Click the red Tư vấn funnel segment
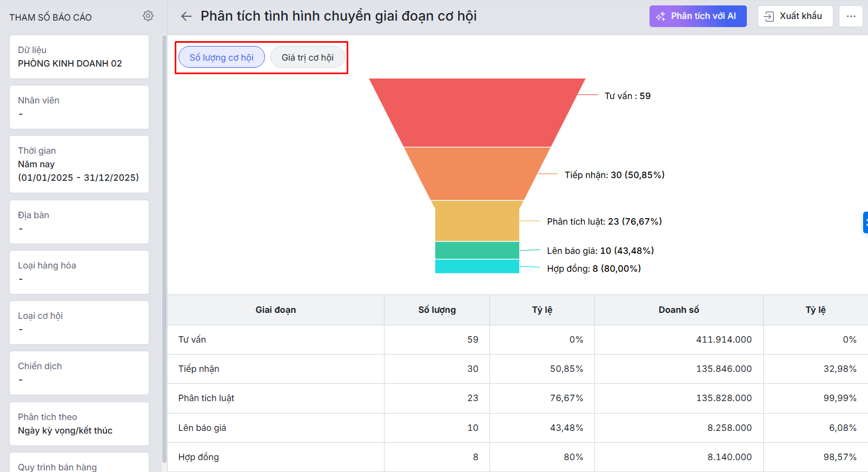Viewport: 868px width, 472px height. pos(477,112)
